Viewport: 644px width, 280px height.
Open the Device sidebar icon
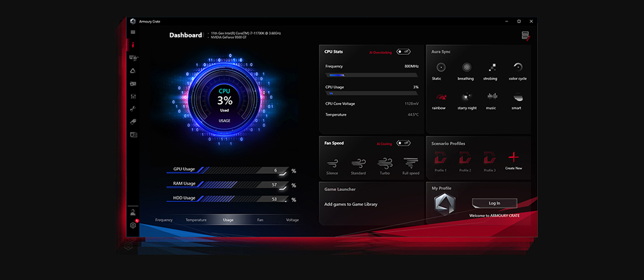coord(133,58)
